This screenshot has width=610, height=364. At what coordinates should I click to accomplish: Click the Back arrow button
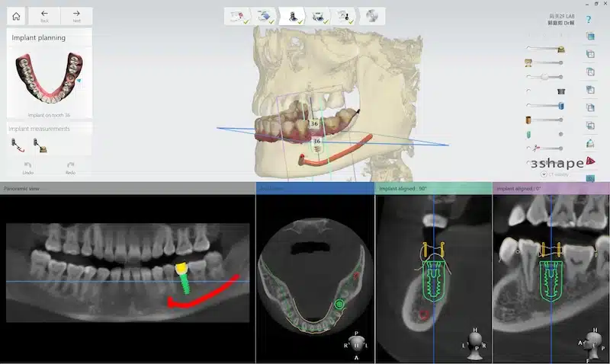pyautogui.click(x=44, y=16)
